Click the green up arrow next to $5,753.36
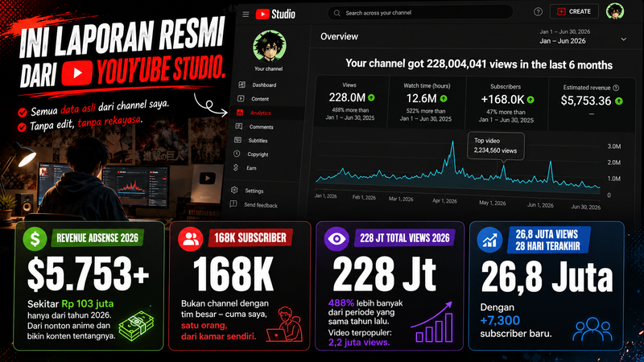 click(x=619, y=101)
